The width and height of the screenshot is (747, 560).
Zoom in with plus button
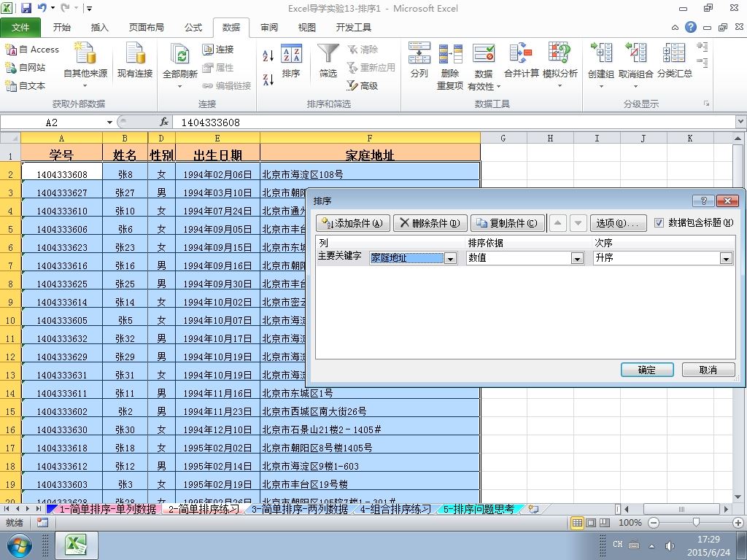coord(738,523)
